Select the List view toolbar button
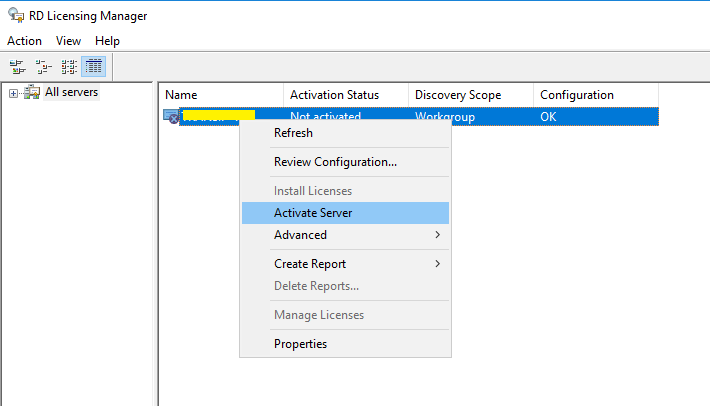Image resolution: width=710 pixels, height=406 pixels. point(69,67)
